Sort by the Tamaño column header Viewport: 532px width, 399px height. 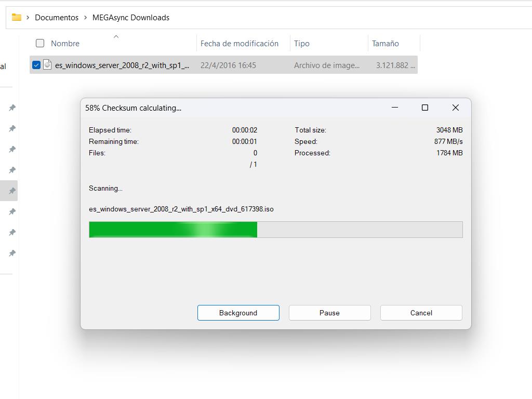coord(385,44)
